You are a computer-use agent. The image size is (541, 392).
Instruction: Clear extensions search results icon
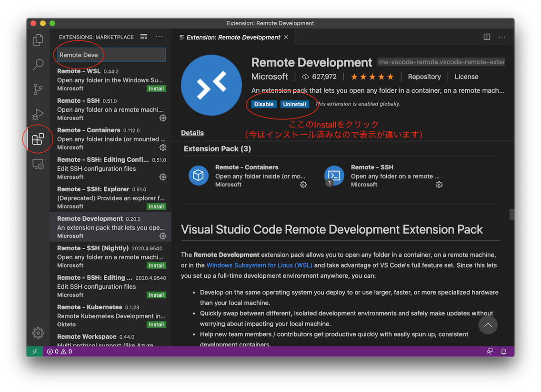pos(144,37)
